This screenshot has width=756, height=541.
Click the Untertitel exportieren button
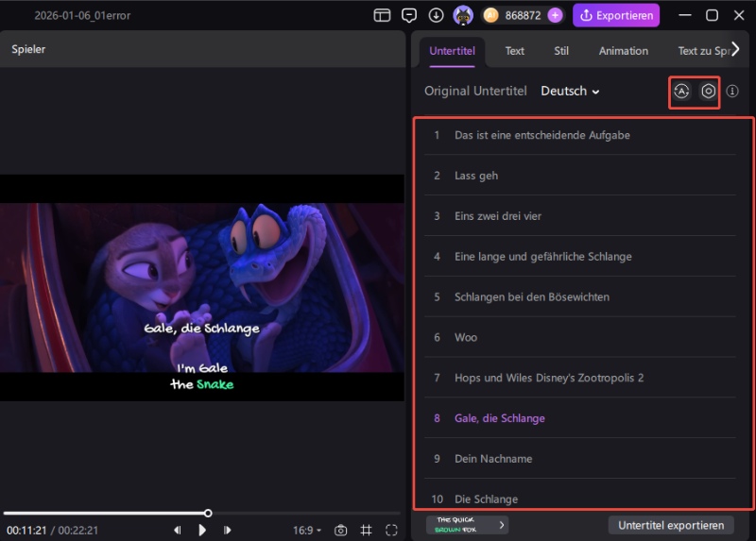671,525
